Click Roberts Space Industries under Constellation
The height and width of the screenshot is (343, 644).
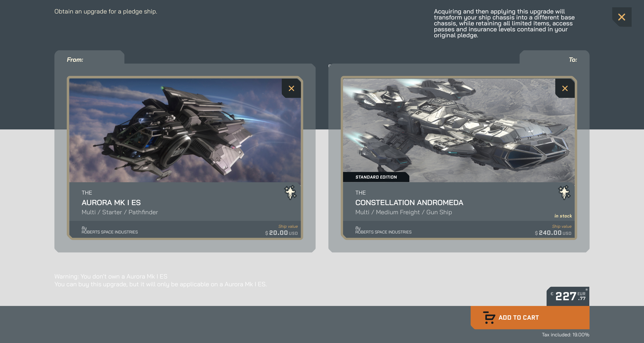pyautogui.click(x=383, y=232)
